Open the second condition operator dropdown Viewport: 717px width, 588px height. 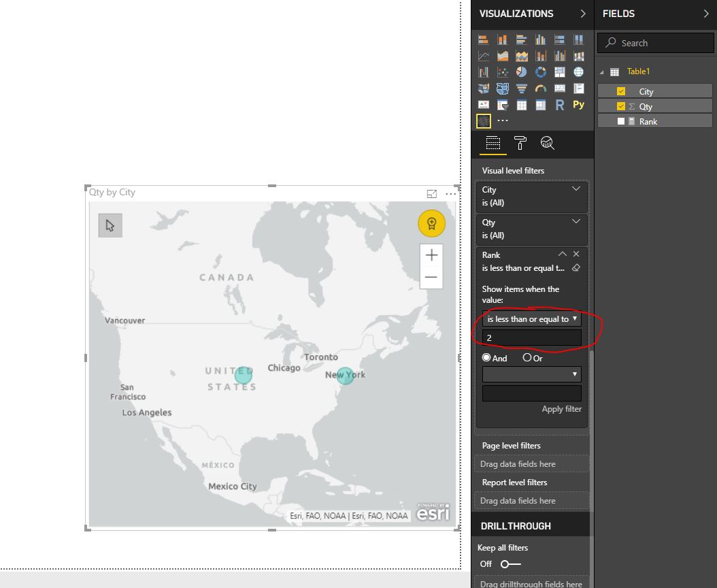coord(532,374)
